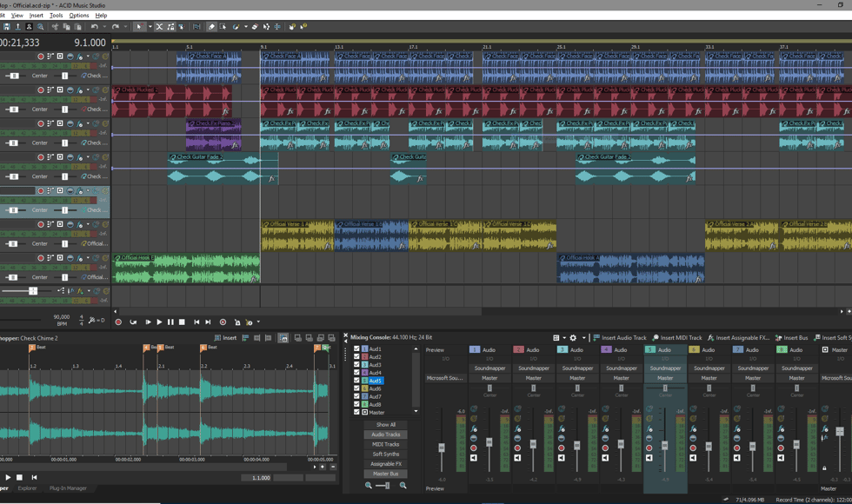The image size is (852, 504).
Task: Click the Preview channel volume fader
Action: pos(442,448)
